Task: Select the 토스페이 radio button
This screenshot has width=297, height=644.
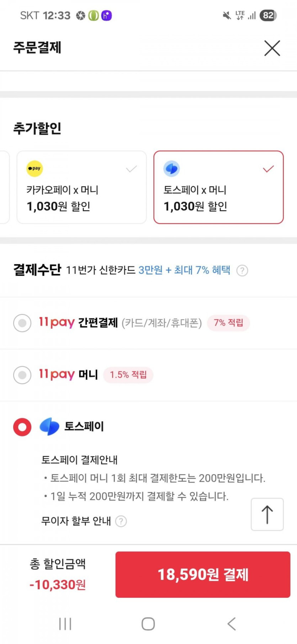Action: [x=22, y=426]
